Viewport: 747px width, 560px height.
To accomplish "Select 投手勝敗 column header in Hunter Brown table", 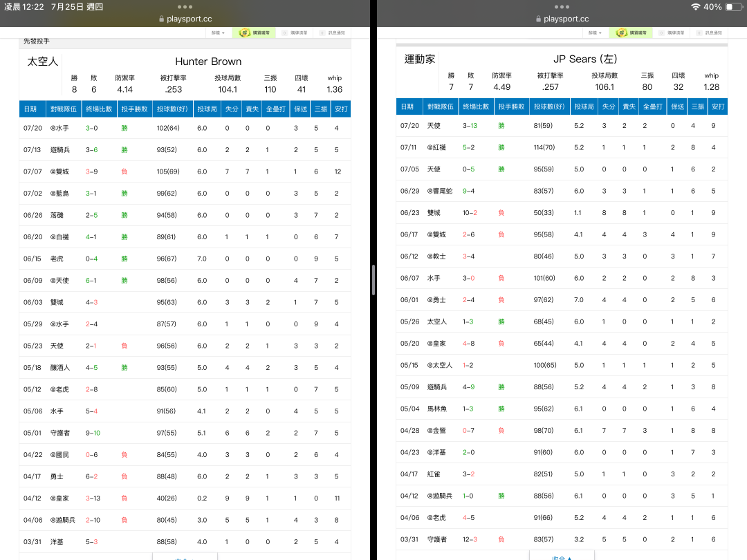I will (x=134, y=109).
